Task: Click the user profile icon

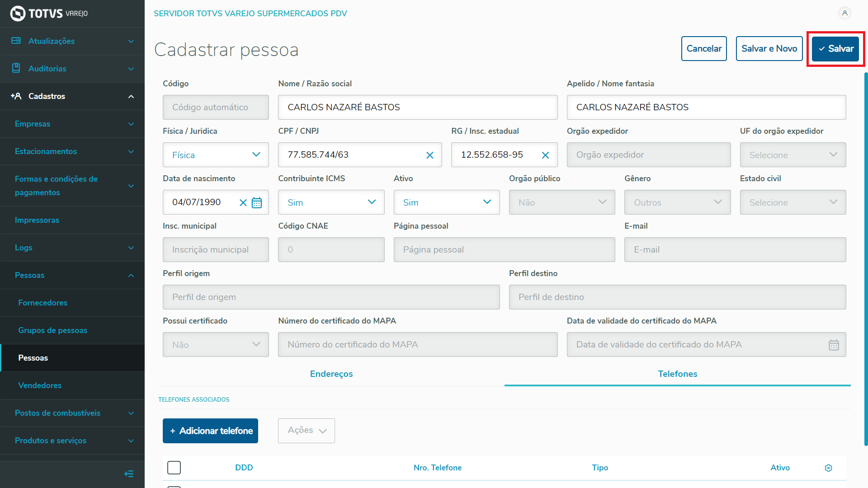Action: click(844, 13)
